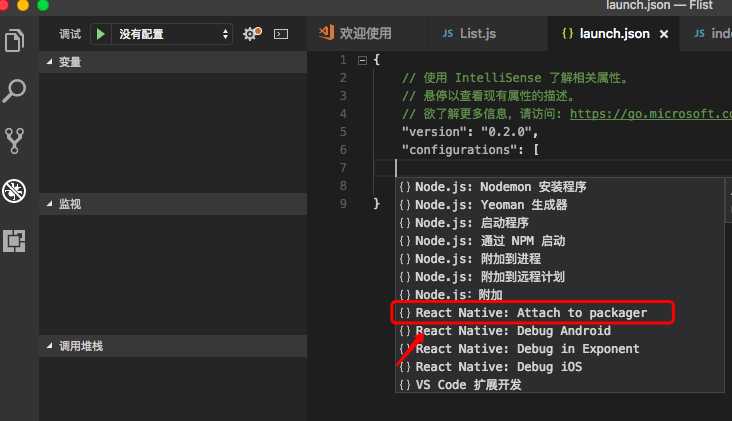Click the 调试 label in debug toolbar
This screenshot has height=421, width=732.
point(70,34)
